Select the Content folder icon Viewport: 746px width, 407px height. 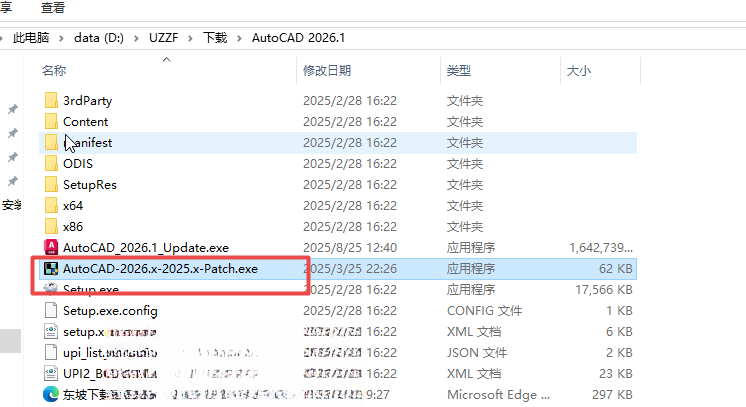[51, 121]
